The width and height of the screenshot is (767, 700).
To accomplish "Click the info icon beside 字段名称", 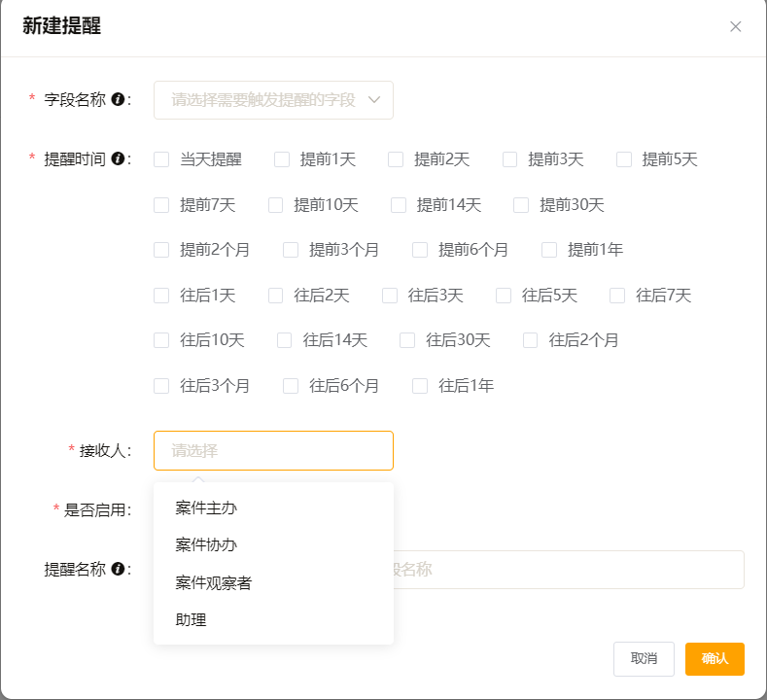I will (118, 99).
